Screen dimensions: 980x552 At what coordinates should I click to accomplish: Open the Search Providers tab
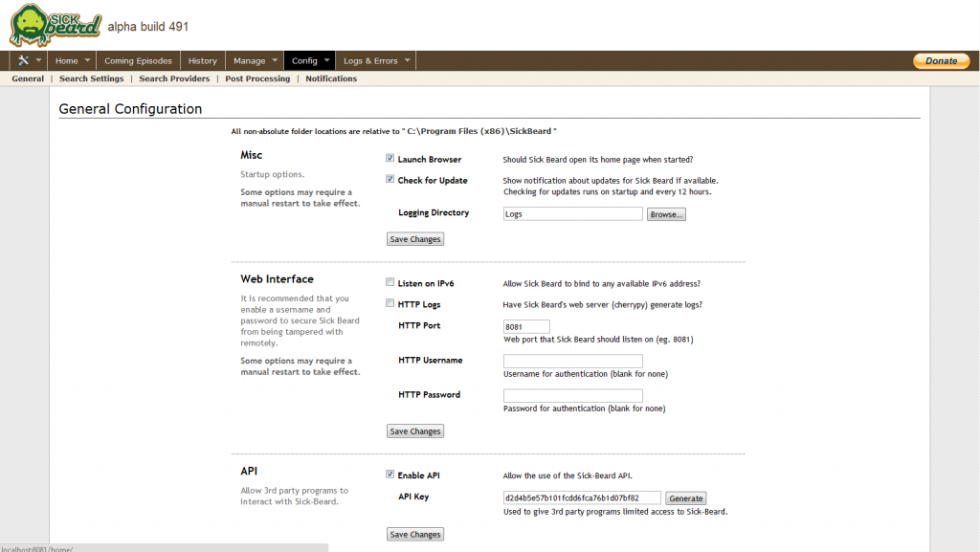(x=174, y=78)
